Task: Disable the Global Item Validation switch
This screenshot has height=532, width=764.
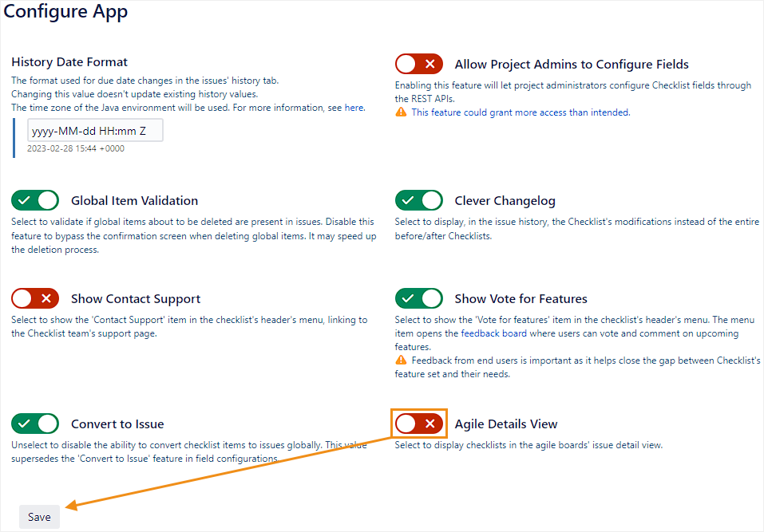Action: pos(35,200)
